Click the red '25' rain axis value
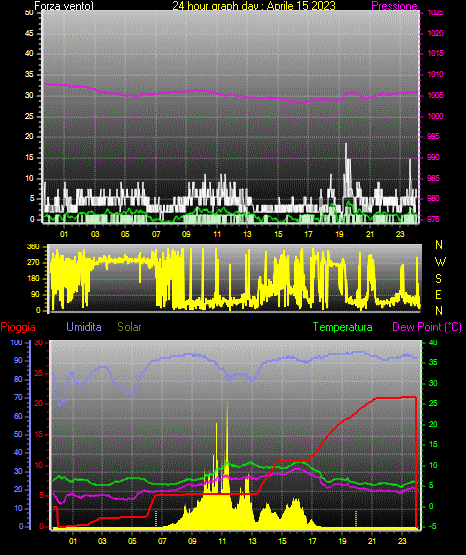This screenshot has width=466, height=555. point(39,373)
